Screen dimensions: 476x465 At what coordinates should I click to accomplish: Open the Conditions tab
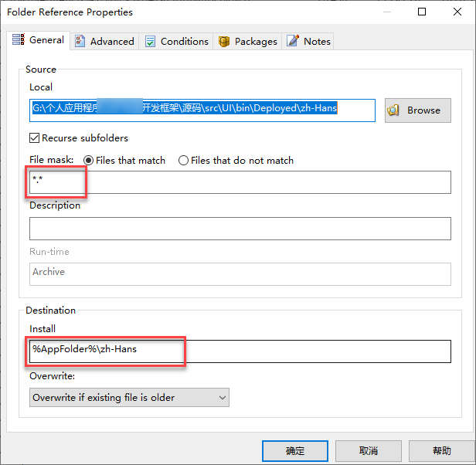[x=176, y=41]
